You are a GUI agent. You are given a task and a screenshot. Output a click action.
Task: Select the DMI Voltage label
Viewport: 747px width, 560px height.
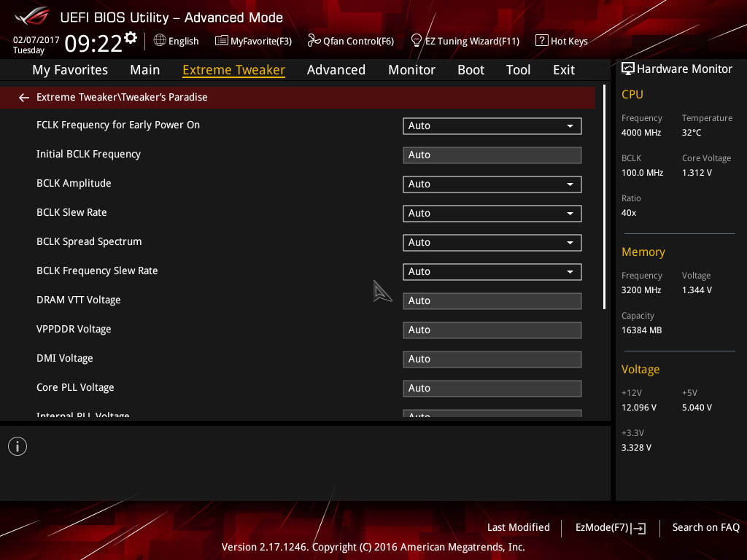coord(65,359)
